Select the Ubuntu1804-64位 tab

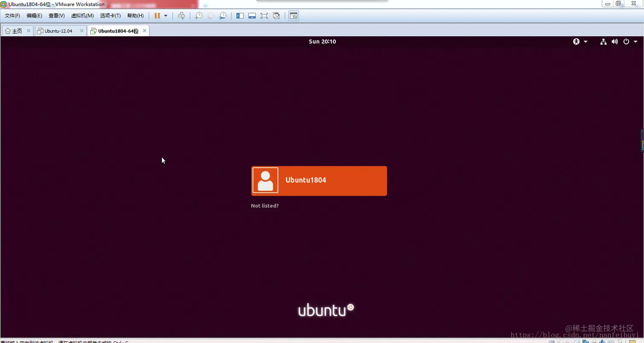click(x=118, y=31)
